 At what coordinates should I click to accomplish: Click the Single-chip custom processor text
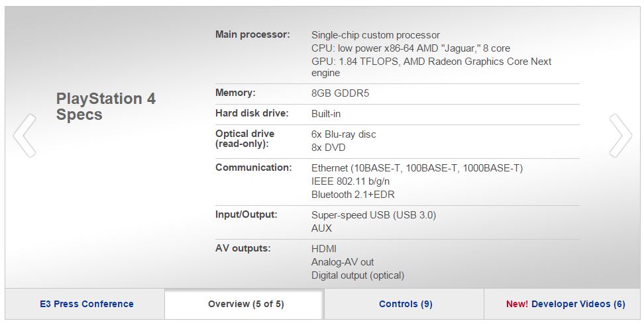(x=376, y=35)
